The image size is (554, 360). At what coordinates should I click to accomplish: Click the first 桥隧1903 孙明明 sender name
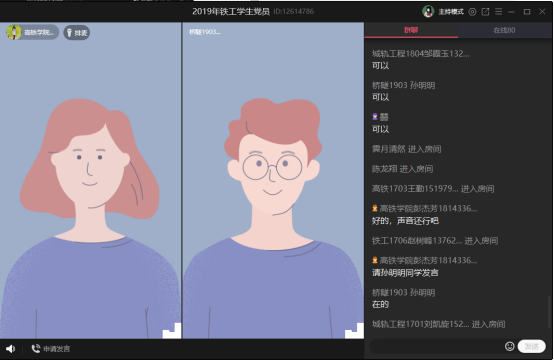point(403,85)
